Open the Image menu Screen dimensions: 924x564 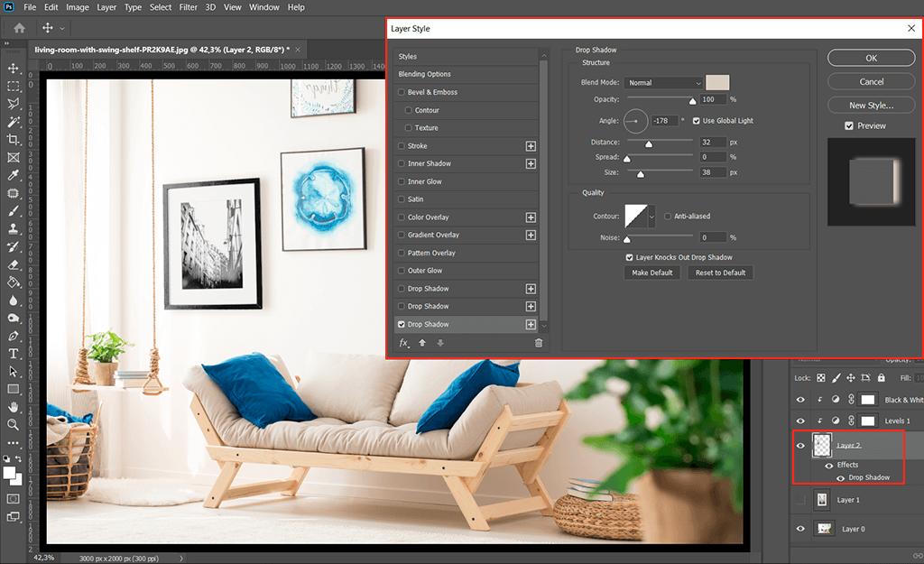coord(78,7)
